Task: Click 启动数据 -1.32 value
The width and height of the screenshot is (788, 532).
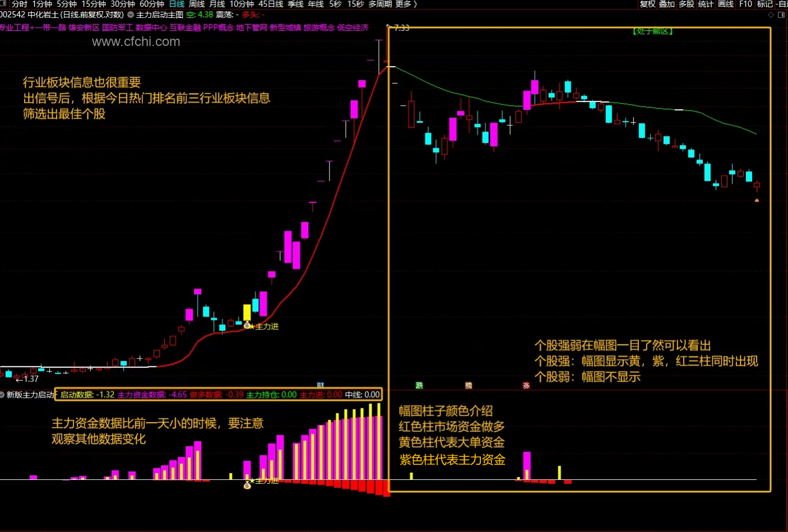Action: tap(87, 395)
